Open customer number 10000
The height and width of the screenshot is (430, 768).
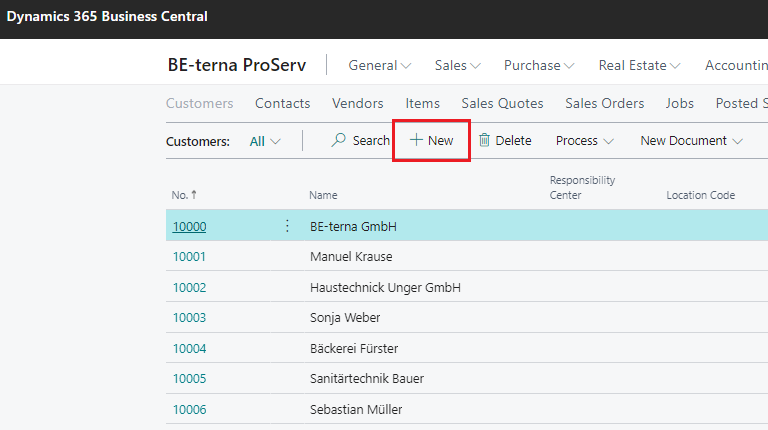[x=189, y=226]
